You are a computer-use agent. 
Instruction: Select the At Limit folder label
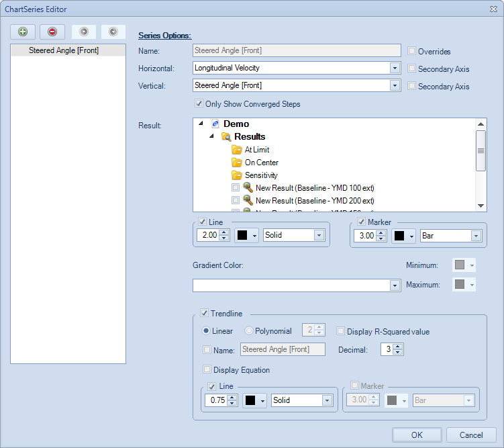click(257, 150)
